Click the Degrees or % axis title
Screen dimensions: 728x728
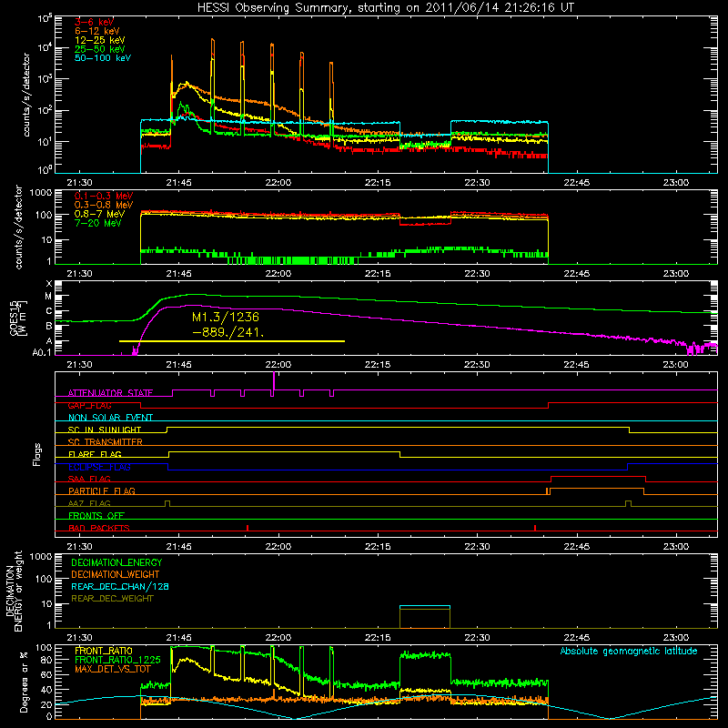tap(24, 682)
